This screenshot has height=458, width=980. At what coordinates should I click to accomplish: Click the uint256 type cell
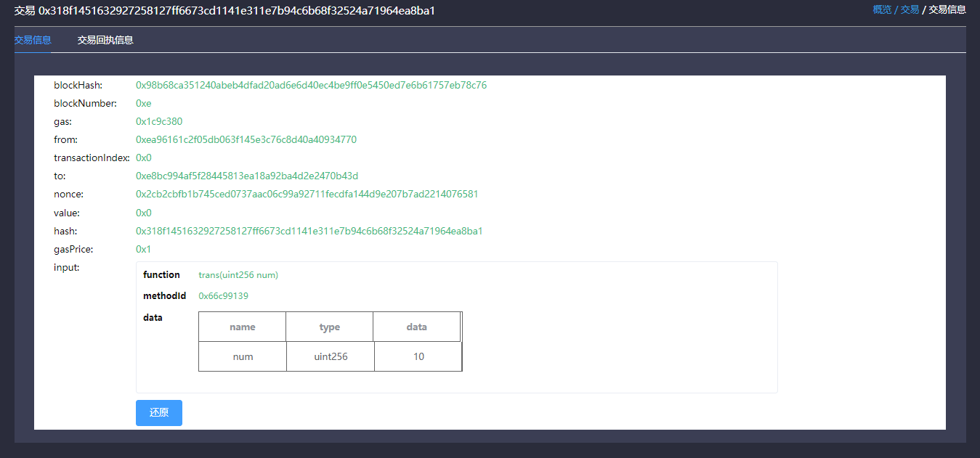click(331, 356)
